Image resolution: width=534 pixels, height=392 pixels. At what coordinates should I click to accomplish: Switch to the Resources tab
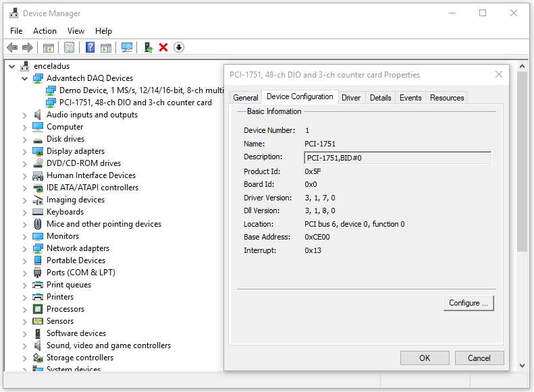(447, 98)
